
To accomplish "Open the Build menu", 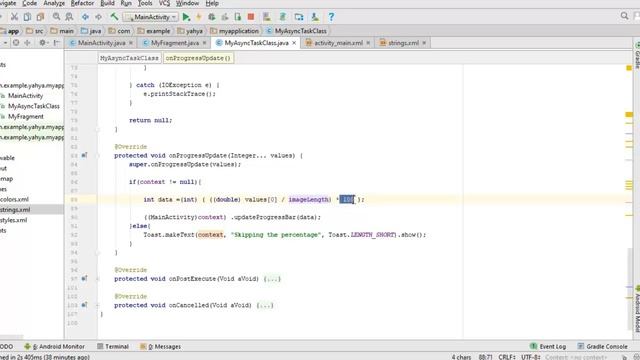I will [107, 3].
